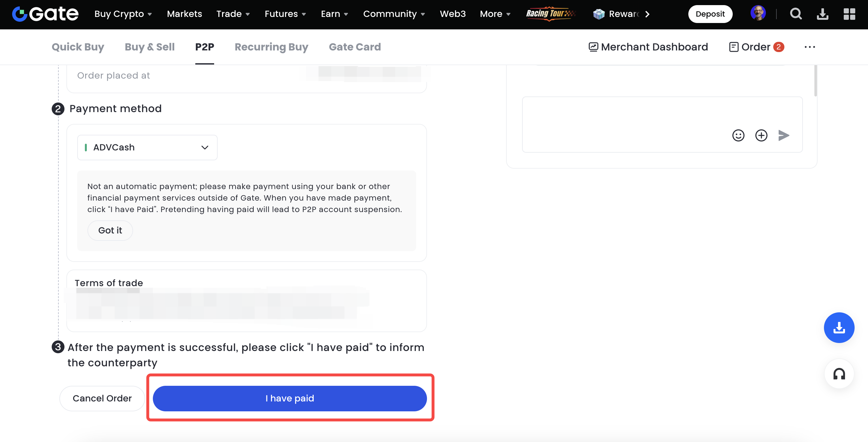868x442 pixels.
Task: Click the user profile avatar
Action: [x=758, y=13]
